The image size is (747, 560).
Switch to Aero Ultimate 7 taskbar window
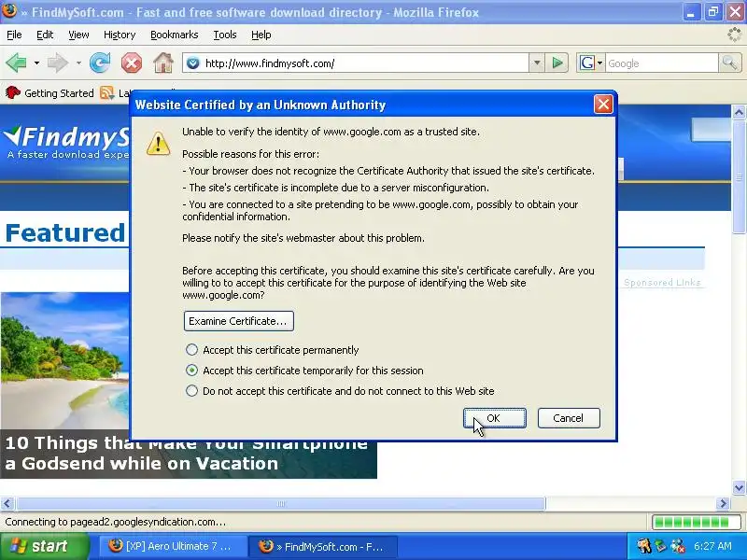(x=174, y=546)
